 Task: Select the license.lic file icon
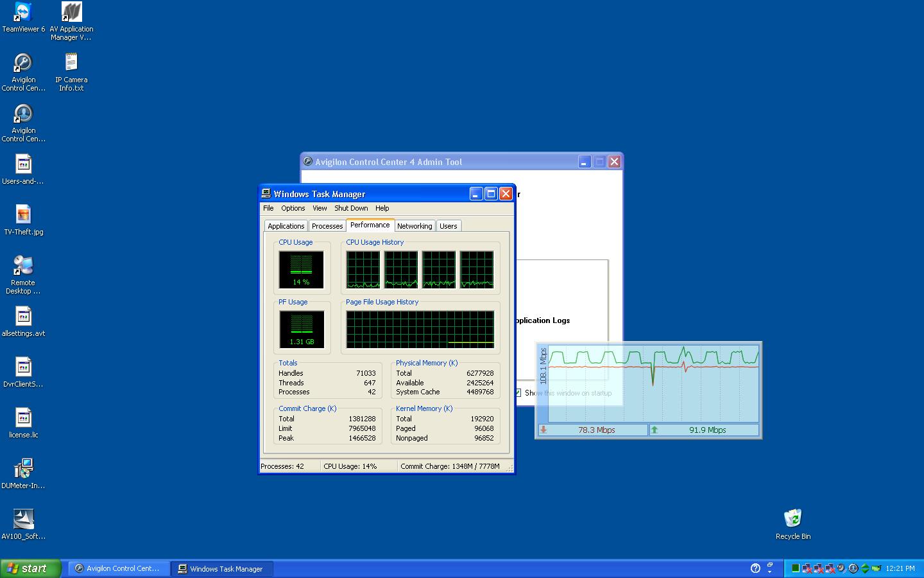click(23, 417)
